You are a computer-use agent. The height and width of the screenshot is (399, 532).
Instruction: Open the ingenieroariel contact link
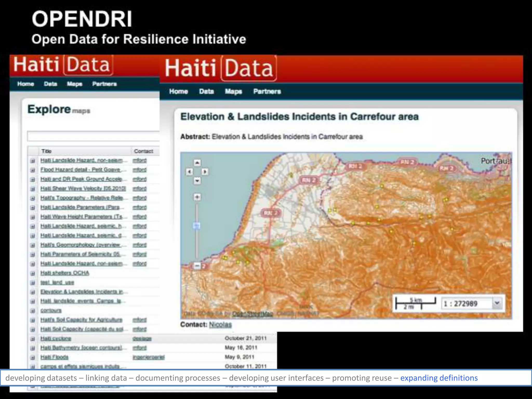[x=149, y=357]
